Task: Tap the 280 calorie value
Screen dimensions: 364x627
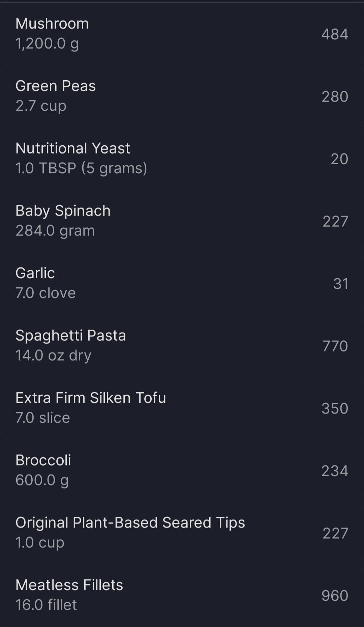Action: coord(335,97)
